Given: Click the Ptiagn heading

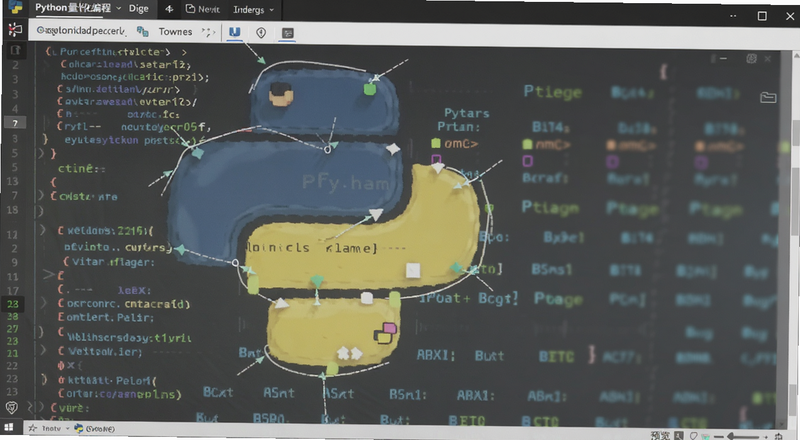Looking at the screenshot, I should [x=549, y=207].
